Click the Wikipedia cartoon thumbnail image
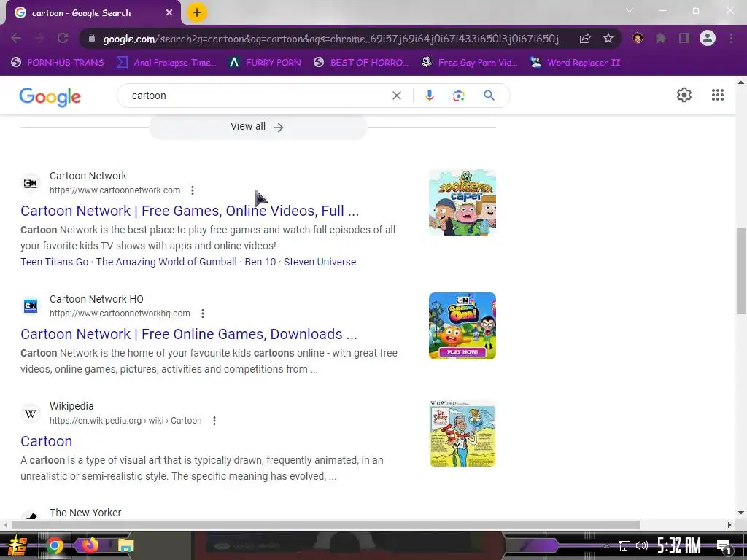747x560 pixels. [462, 433]
